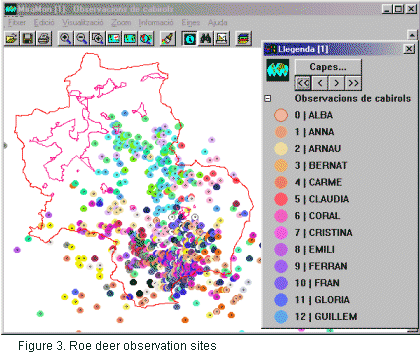Click the previous legend page arrow

tap(320, 83)
